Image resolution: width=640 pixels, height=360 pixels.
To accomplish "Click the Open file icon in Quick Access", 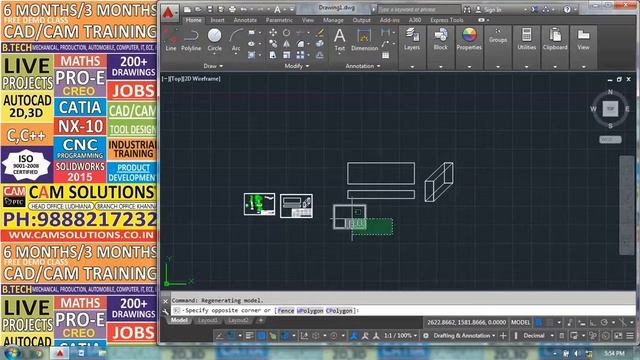I will 198,9.
